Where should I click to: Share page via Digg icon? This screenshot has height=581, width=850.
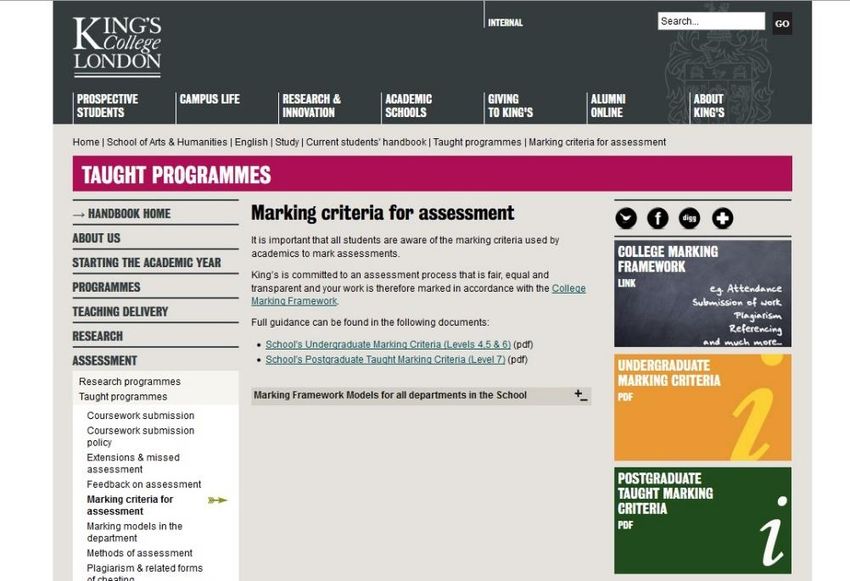pos(690,218)
